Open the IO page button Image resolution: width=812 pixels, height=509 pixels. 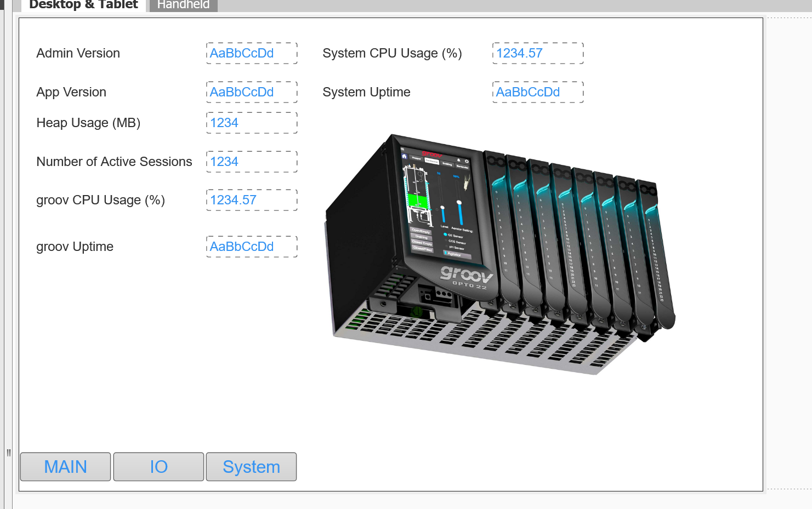tap(158, 467)
